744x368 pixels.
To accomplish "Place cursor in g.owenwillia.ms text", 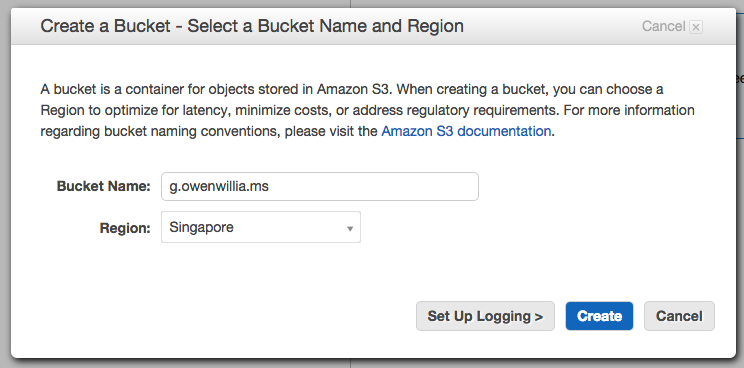I will [219, 187].
